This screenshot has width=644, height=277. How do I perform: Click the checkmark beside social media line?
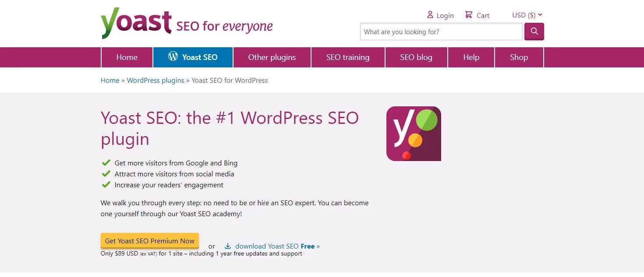(x=106, y=174)
